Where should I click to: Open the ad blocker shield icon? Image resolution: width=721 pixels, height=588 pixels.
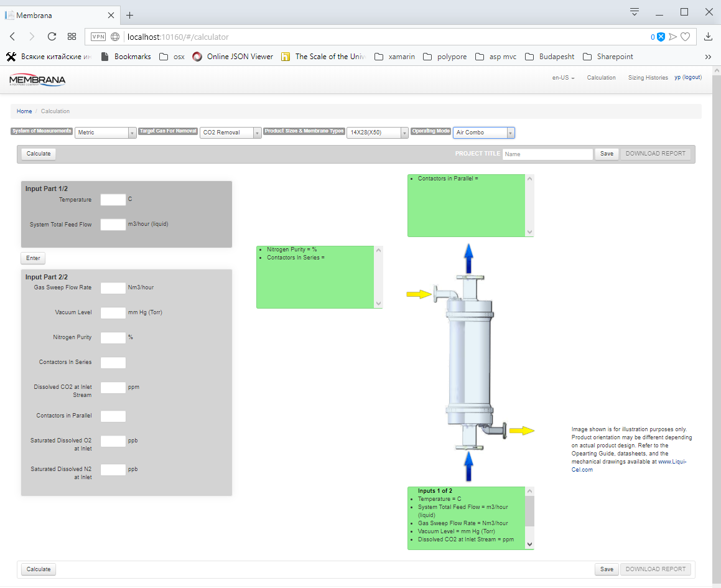pos(661,37)
